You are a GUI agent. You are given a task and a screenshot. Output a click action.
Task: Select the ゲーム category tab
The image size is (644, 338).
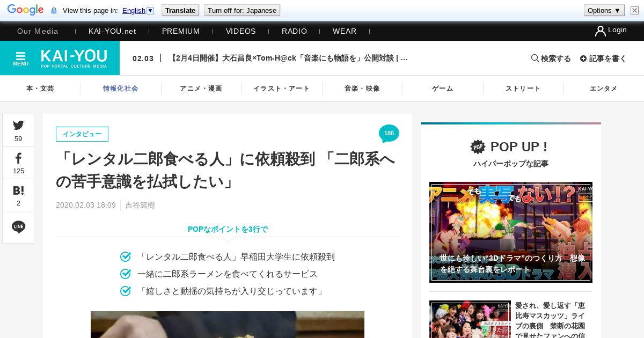(x=443, y=89)
